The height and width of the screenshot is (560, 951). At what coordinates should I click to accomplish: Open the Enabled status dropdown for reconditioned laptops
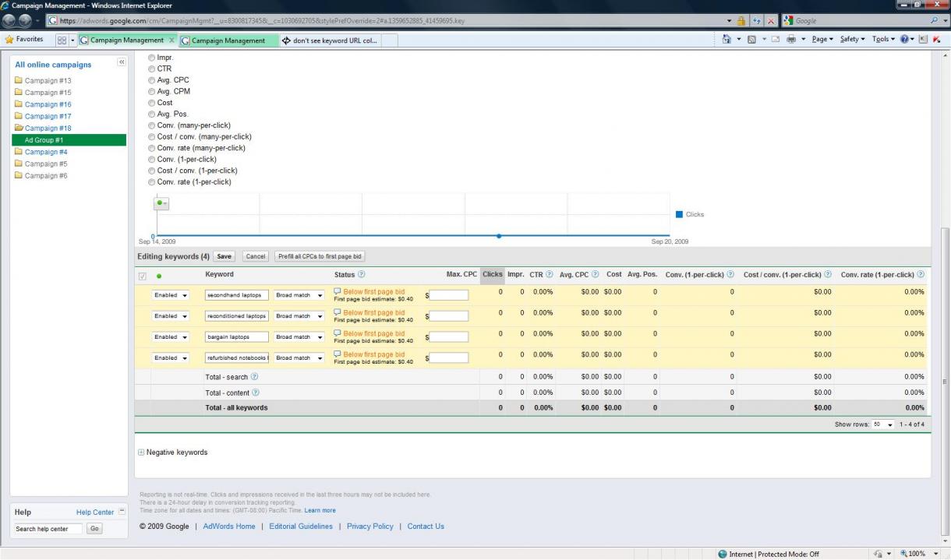click(171, 316)
